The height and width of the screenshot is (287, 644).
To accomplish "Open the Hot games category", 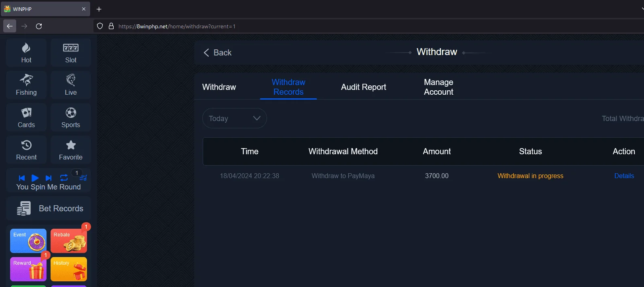I will tap(26, 53).
